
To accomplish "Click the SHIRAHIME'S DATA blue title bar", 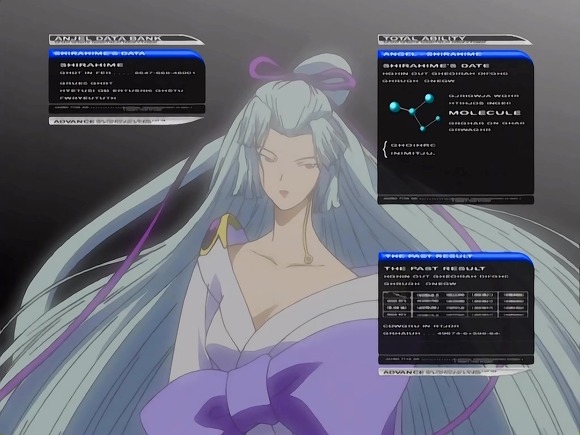I will (x=126, y=54).
